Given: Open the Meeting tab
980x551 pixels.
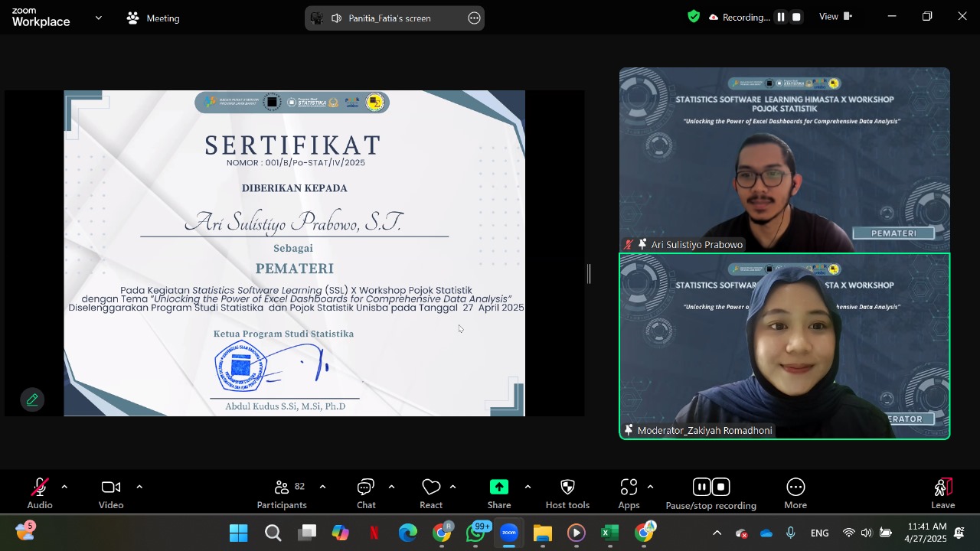Looking at the screenshot, I should coord(154,18).
